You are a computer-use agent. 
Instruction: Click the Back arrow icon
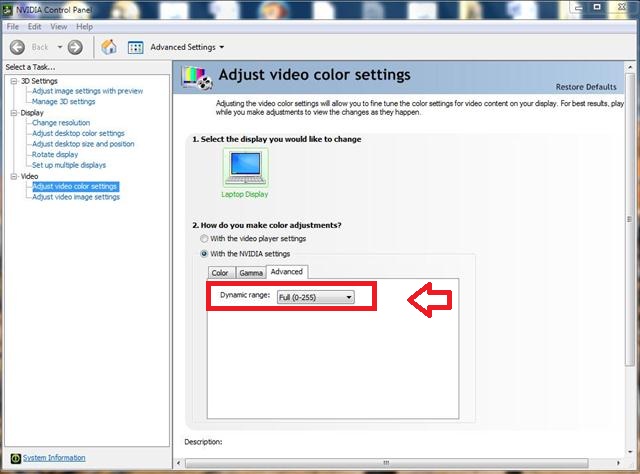(17, 47)
